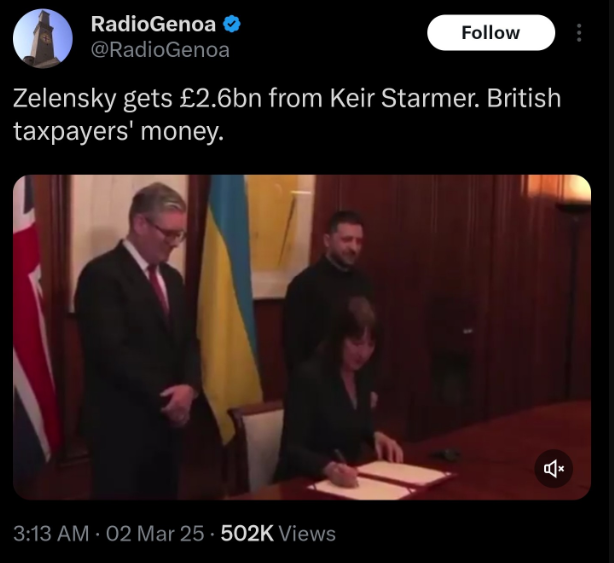Open the 3:13 AM timestamp link
This screenshot has width=614, height=563.
point(51,534)
